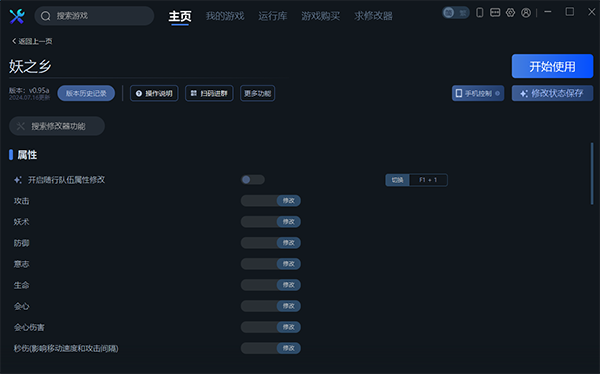
Task: Open the 游戏购买 tab
Action: [x=321, y=16]
